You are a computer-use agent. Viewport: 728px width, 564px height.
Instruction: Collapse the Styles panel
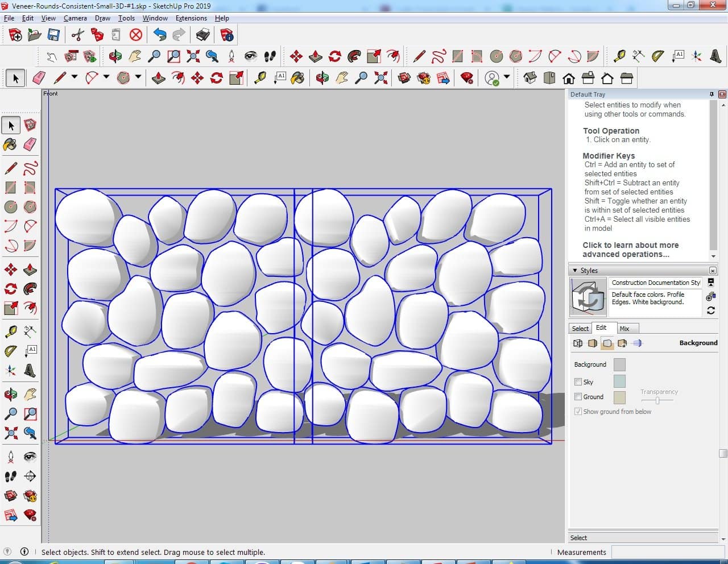tap(575, 271)
